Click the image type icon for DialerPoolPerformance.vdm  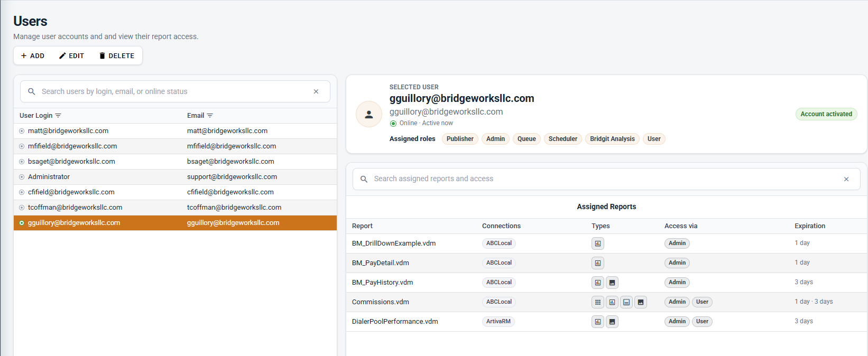[612, 322]
